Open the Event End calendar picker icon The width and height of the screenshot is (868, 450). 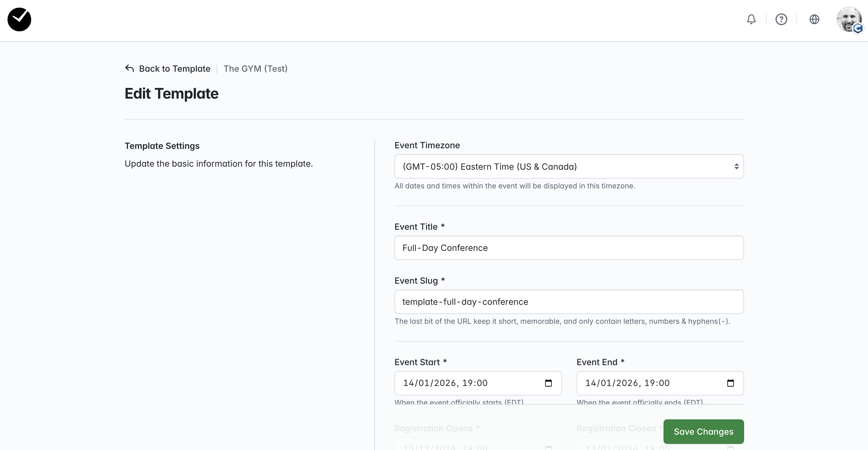730,383
